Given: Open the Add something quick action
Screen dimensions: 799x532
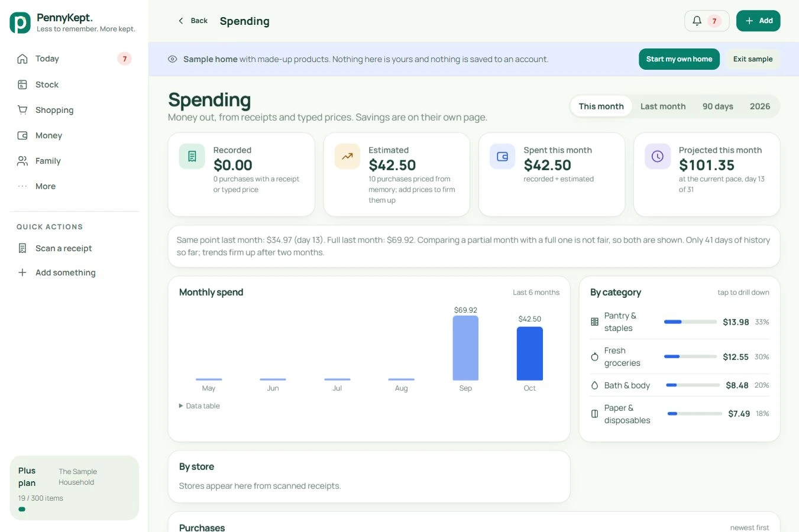Looking at the screenshot, I should coord(74,273).
